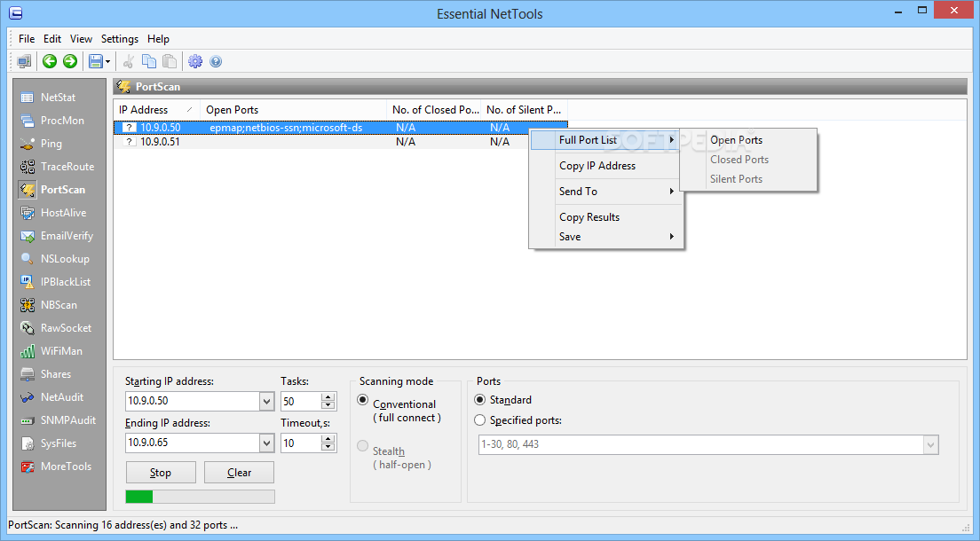This screenshot has width=980, height=541.
Task: Open the Edit menu
Action: [x=51, y=39]
